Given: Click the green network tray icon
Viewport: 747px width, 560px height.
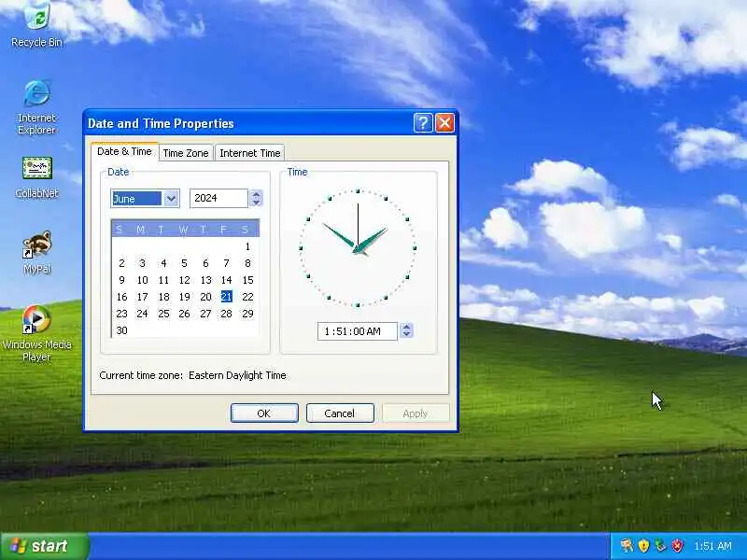Looking at the screenshot, I should pos(660,545).
